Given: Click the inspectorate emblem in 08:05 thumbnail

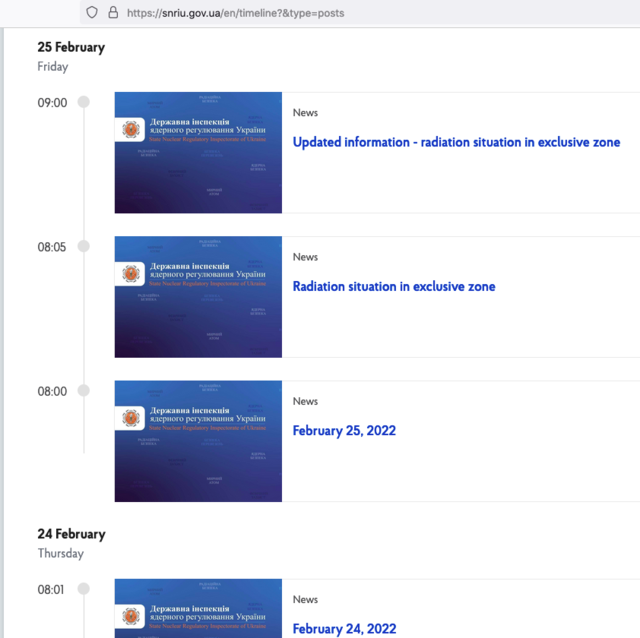Looking at the screenshot, I should pyautogui.click(x=131, y=273).
